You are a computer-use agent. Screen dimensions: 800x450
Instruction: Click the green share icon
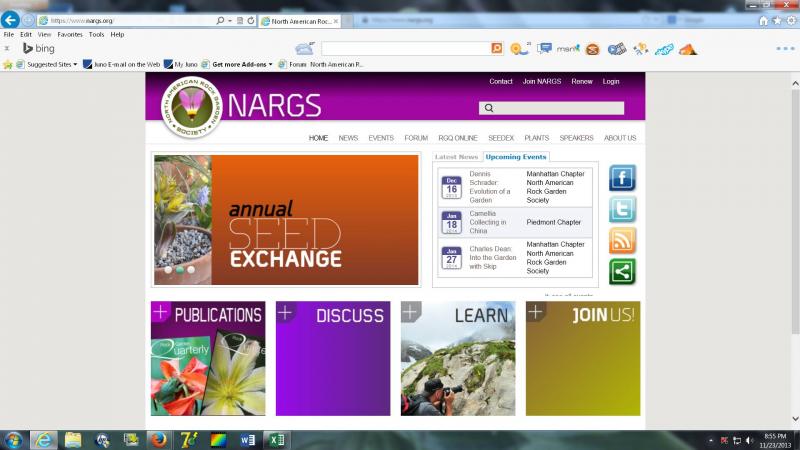click(622, 271)
